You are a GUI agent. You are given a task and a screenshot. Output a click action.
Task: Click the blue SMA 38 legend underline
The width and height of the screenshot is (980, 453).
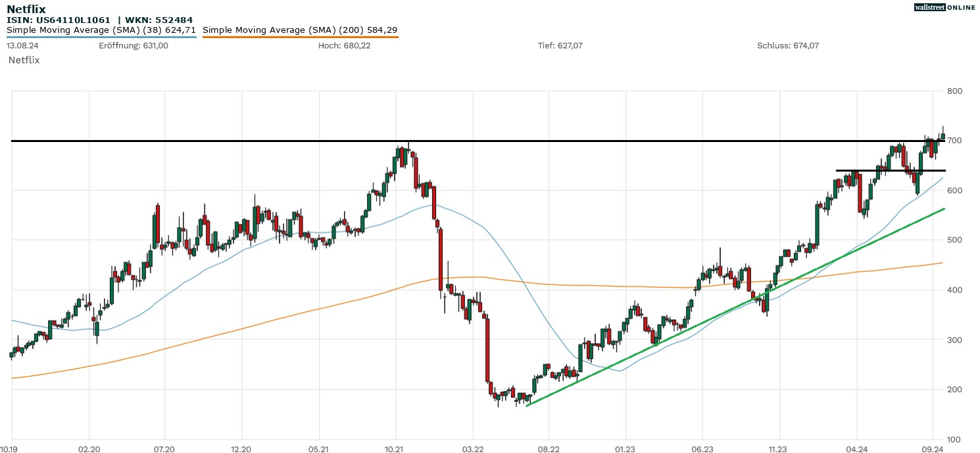tap(101, 37)
